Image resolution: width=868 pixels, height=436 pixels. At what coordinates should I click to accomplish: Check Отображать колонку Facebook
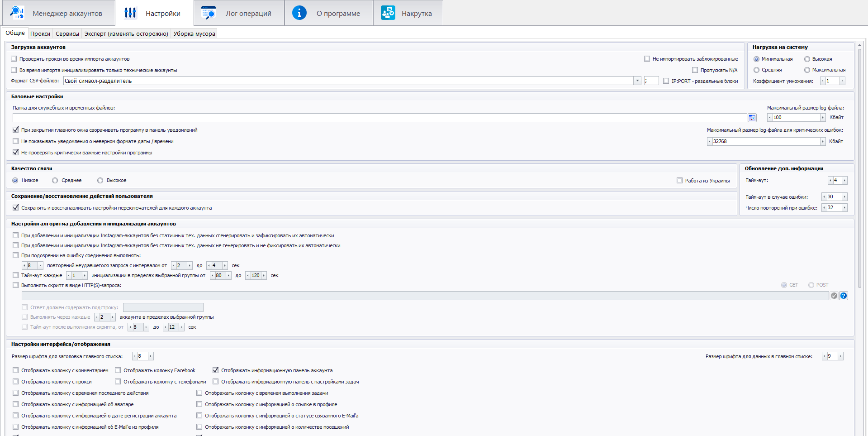(x=118, y=370)
